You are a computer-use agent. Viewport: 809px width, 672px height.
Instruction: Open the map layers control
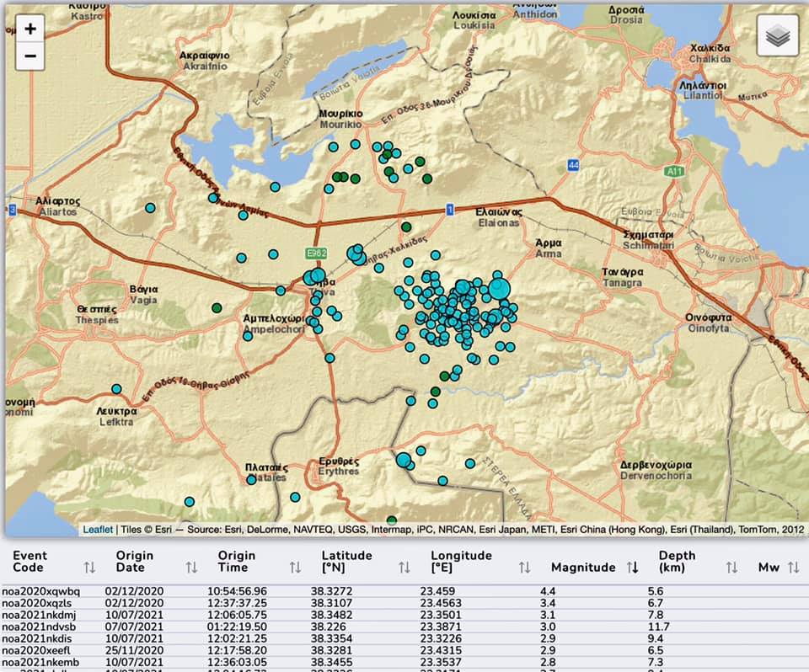777,36
